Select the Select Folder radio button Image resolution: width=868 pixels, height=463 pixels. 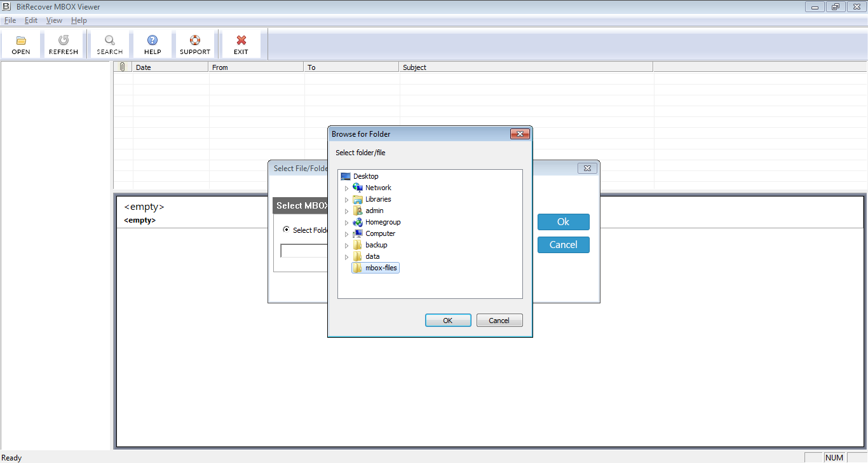coord(286,230)
